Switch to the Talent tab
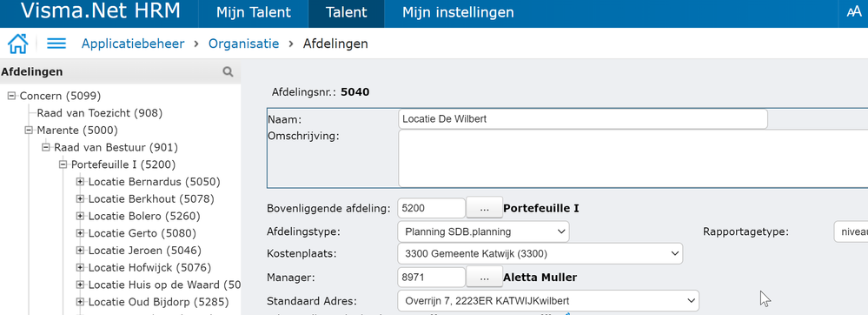This screenshot has height=315, width=868. pyautogui.click(x=347, y=12)
